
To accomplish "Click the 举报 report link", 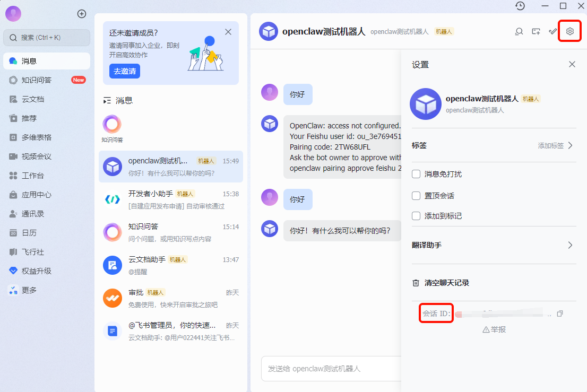I will pos(494,329).
